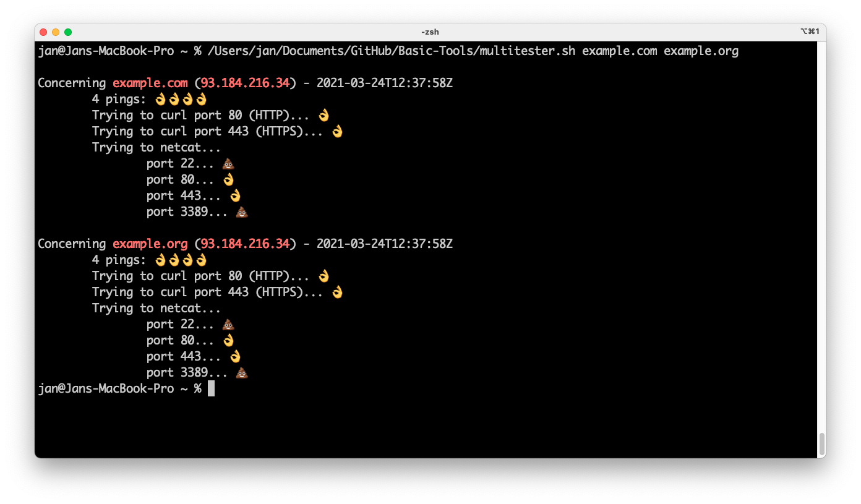Screen dimensions: 861x504
Task: Click the ⌥⌘1 shortcut badge in the title bar
Action: click(x=811, y=30)
